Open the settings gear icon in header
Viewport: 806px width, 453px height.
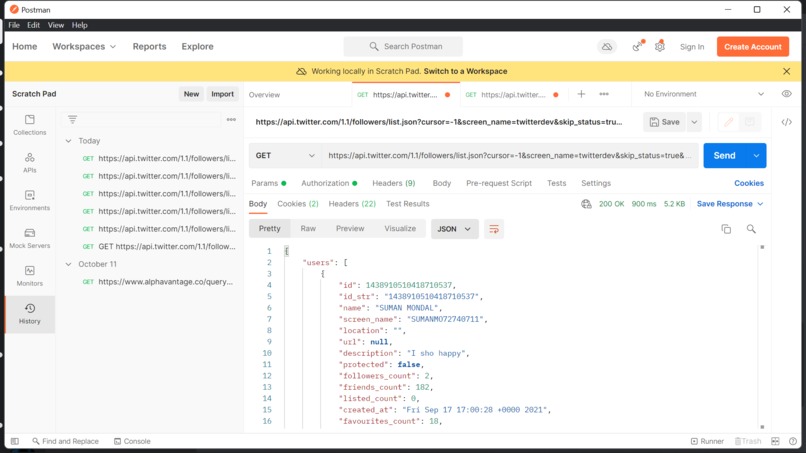[660, 46]
